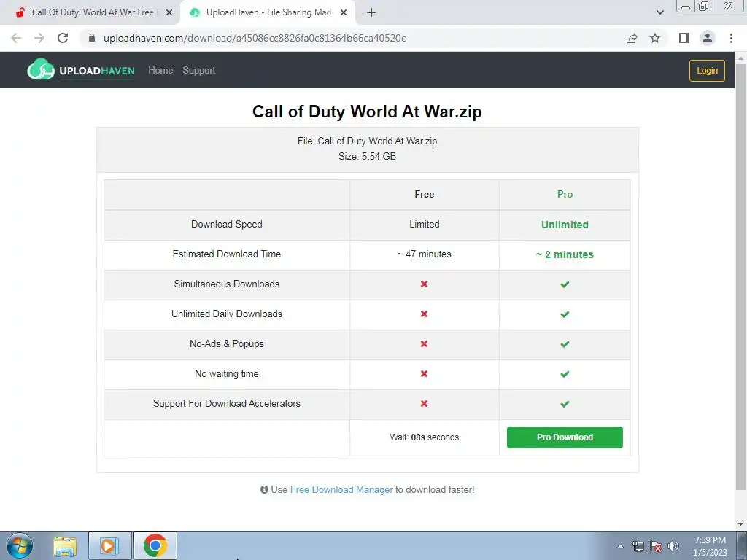Show hidden tray icons arrow
The width and height of the screenshot is (747, 560).
(620, 546)
